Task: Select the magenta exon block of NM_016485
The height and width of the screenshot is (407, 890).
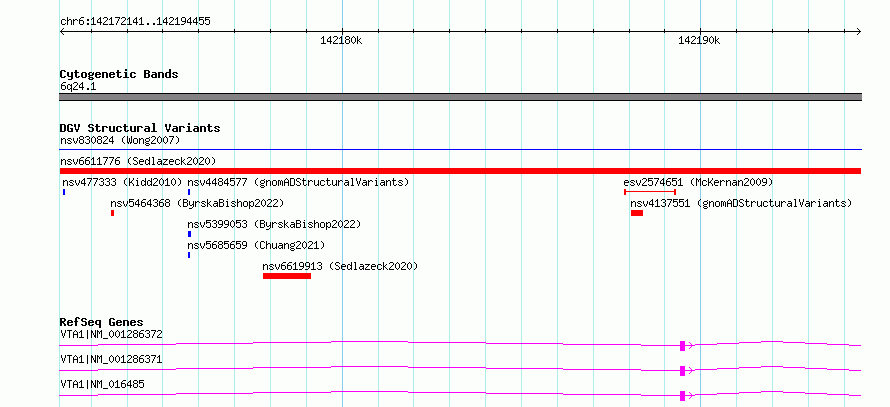Action: [682, 396]
